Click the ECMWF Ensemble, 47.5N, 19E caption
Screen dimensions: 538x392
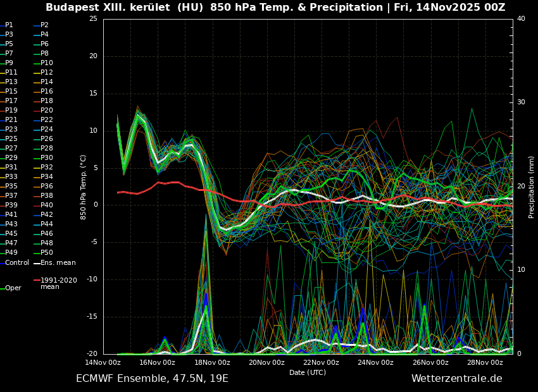152,379
